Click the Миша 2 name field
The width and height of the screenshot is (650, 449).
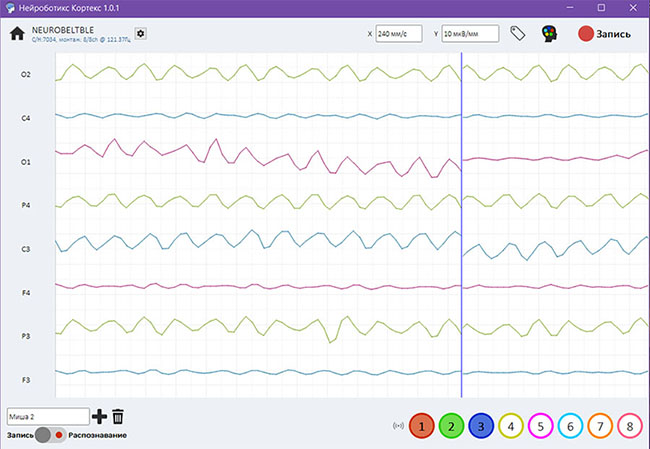47,416
